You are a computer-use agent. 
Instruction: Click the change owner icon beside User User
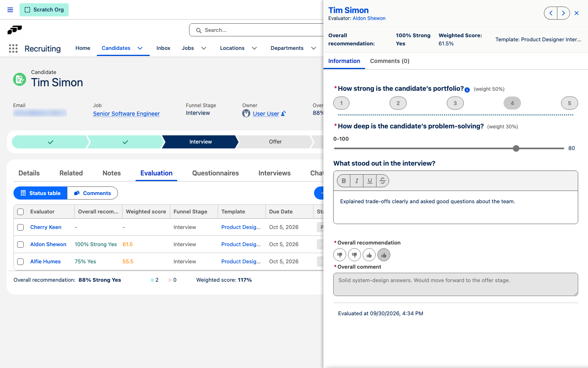pyautogui.click(x=283, y=114)
